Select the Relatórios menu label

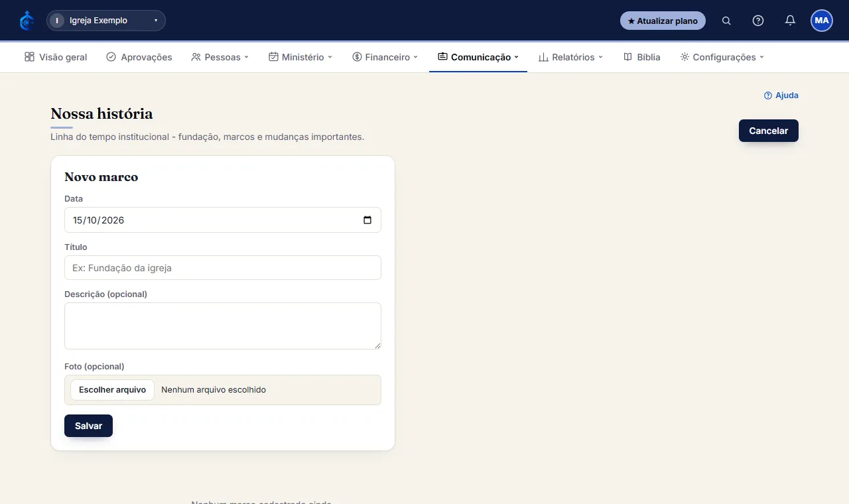(x=573, y=57)
